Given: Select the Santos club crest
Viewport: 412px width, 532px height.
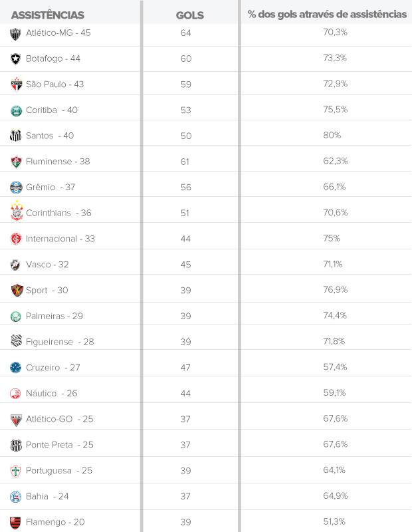Looking at the screenshot, I should pyautogui.click(x=16, y=136).
